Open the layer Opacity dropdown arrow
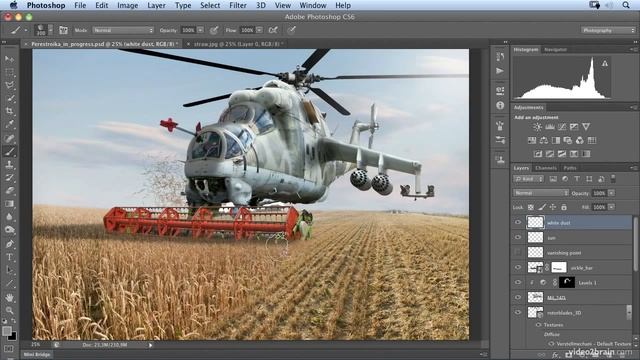This screenshot has height=360, width=640. (611, 193)
